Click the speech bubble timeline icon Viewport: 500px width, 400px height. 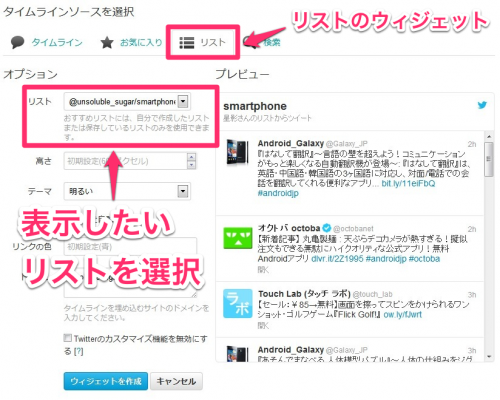point(17,42)
